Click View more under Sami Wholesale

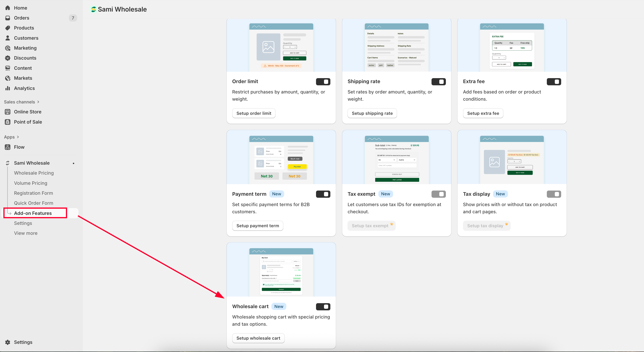click(x=25, y=233)
